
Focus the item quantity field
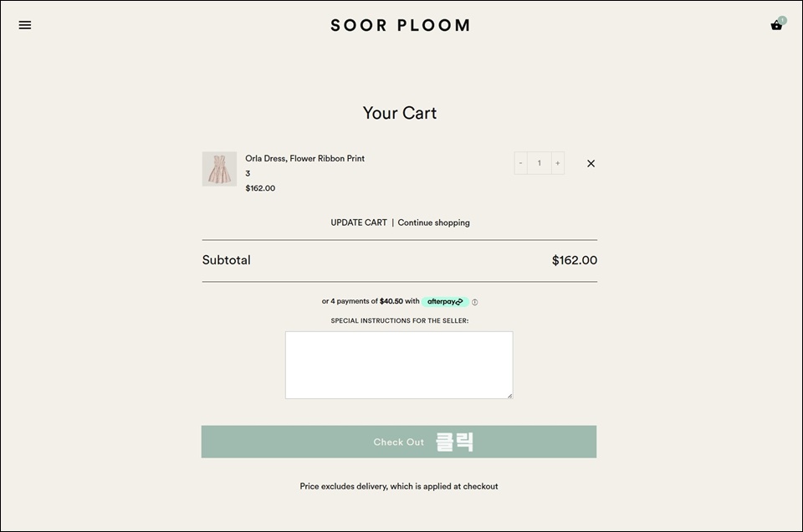540,163
